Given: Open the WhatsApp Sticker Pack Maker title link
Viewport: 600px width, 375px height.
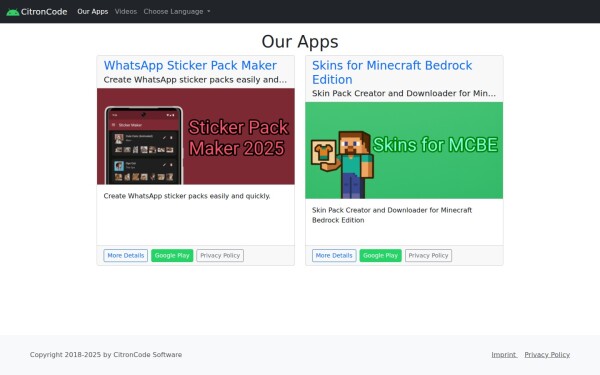Looking at the screenshot, I should tap(190, 65).
